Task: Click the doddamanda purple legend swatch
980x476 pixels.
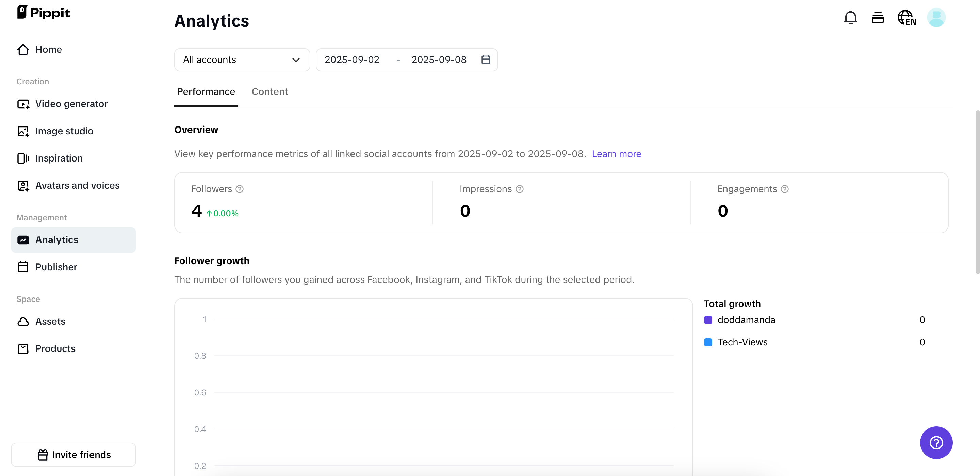Action: (708, 320)
